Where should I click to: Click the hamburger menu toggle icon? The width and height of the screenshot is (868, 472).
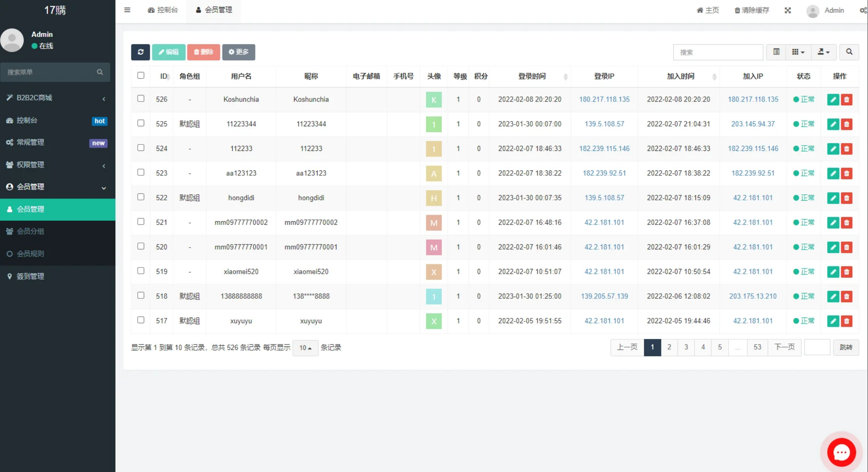click(x=127, y=10)
